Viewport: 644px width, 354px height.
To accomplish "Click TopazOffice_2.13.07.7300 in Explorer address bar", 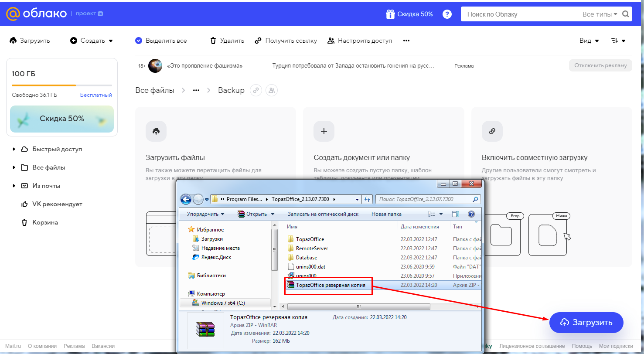I will click(x=300, y=199).
